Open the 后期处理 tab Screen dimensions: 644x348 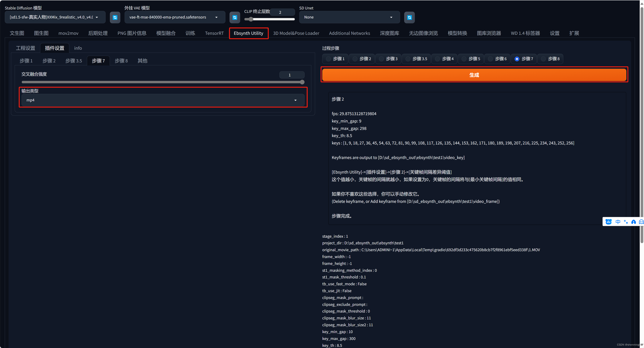point(98,33)
